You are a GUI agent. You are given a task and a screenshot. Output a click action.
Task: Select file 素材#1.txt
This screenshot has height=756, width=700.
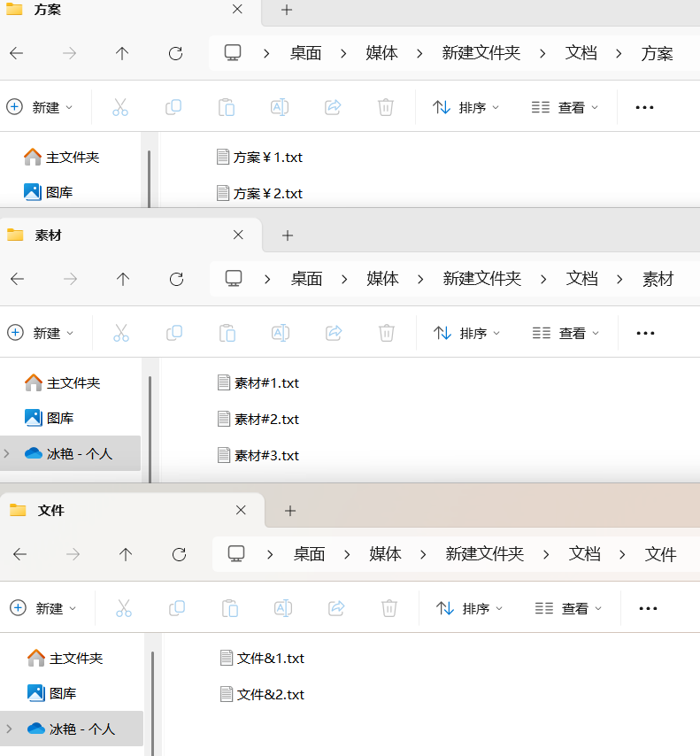(258, 382)
